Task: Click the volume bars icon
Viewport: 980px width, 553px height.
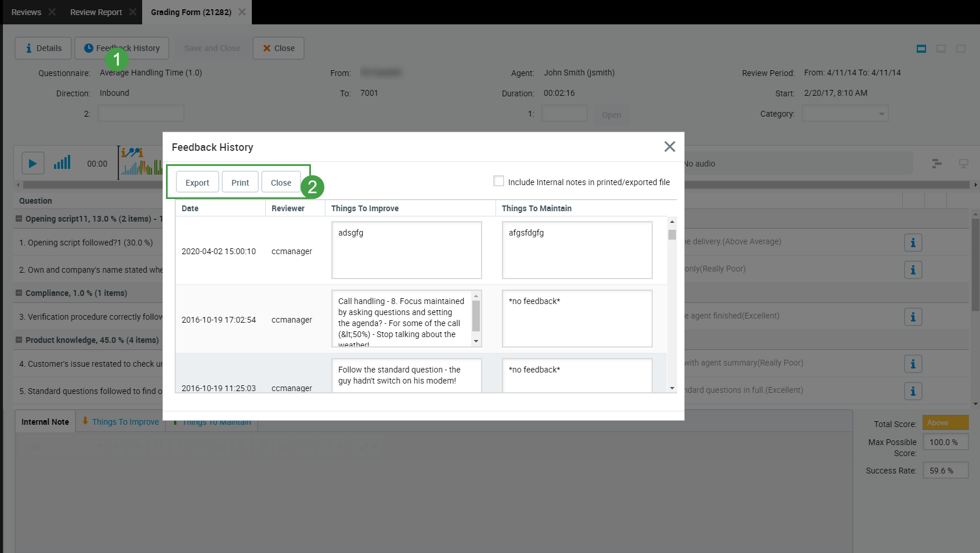Action: pyautogui.click(x=62, y=163)
